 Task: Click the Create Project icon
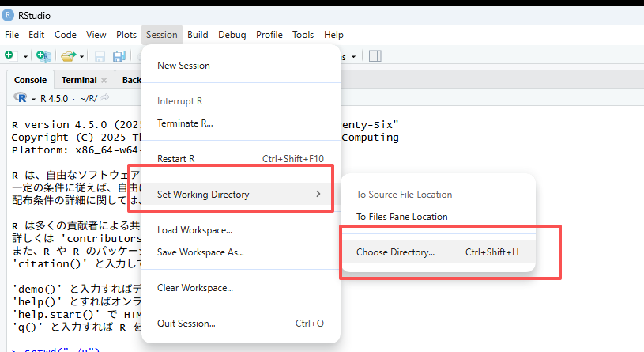click(x=43, y=56)
